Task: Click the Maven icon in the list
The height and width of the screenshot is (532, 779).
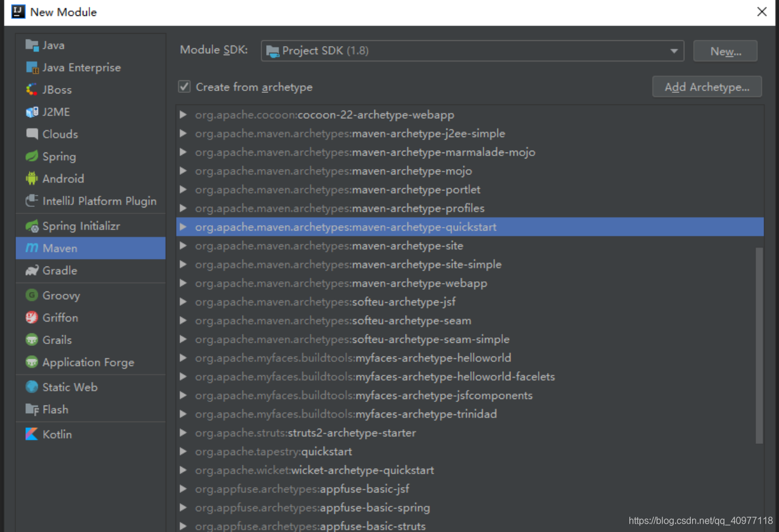Action: [32, 248]
